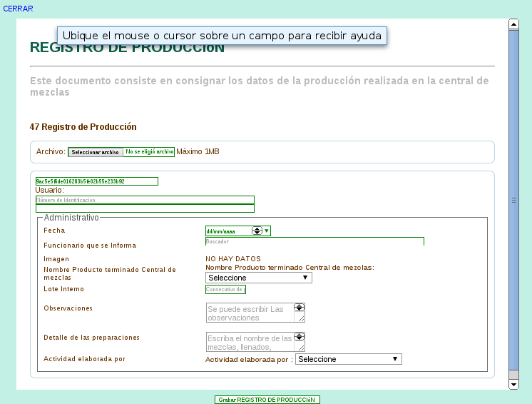
Task: Expand Actividad elaborada por Seleccione dropdown
Action: coord(349,359)
